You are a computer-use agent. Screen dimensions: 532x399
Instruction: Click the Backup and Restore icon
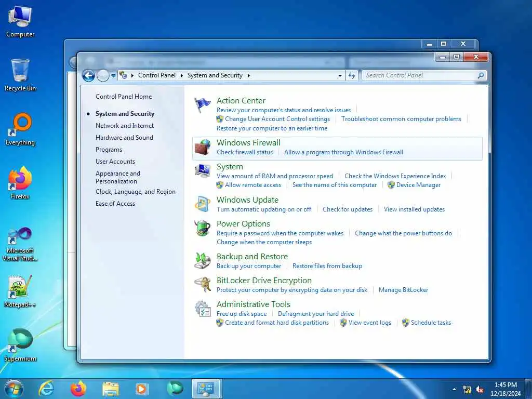point(203,261)
